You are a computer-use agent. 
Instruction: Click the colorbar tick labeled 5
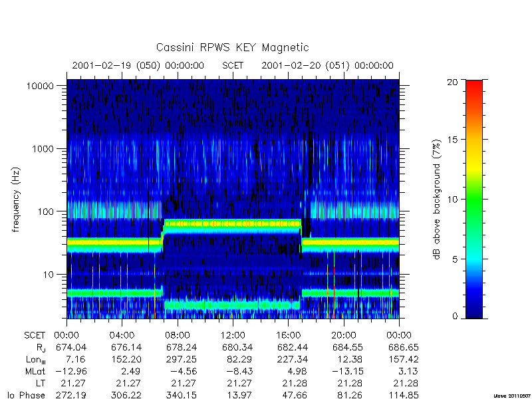click(455, 259)
